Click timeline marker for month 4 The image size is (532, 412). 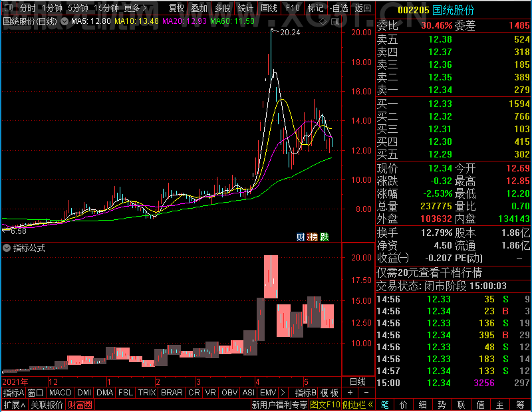[257, 382]
